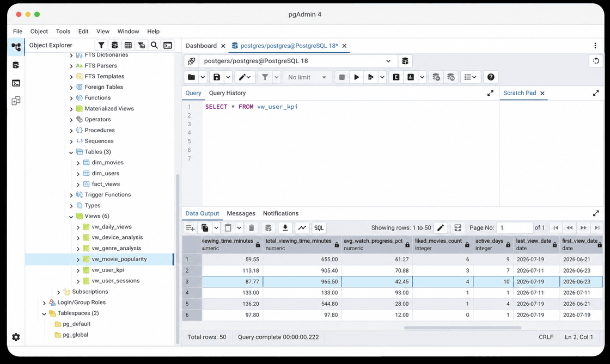Select the vw_genre_analysis view
This screenshot has height=364, width=610.
coord(117,248)
